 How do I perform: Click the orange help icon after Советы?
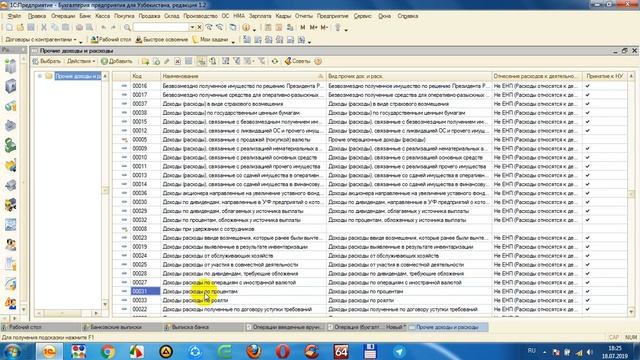(x=318, y=61)
